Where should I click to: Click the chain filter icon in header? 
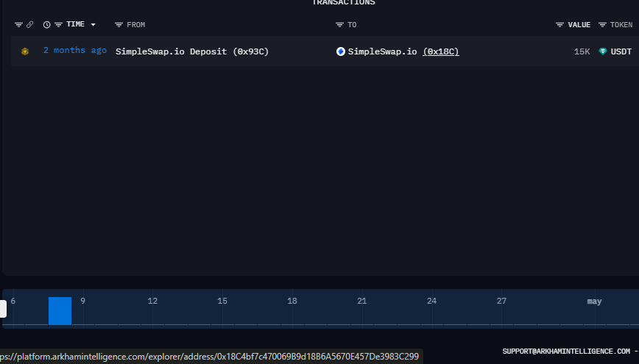pos(18,25)
